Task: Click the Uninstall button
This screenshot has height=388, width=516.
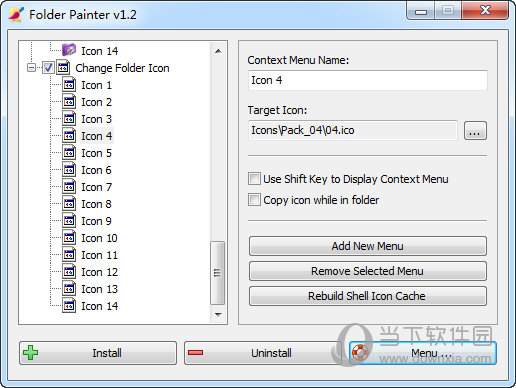Action: pyautogui.click(x=262, y=353)
